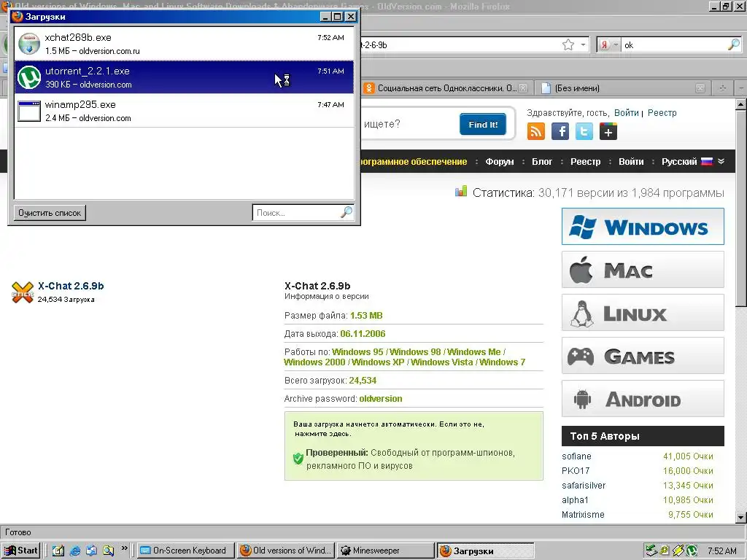Open the Блог menu item
Screen dimensions: 747x560
pos(542,161)
